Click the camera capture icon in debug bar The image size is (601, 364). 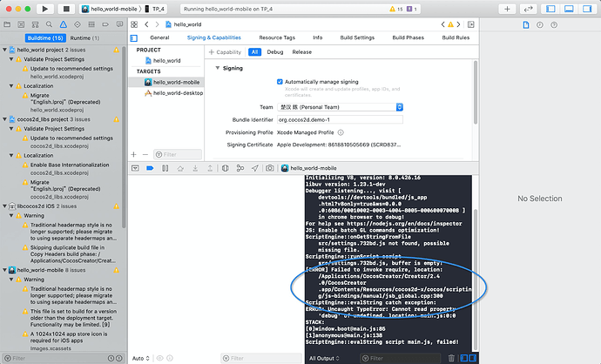pos(270,168)
